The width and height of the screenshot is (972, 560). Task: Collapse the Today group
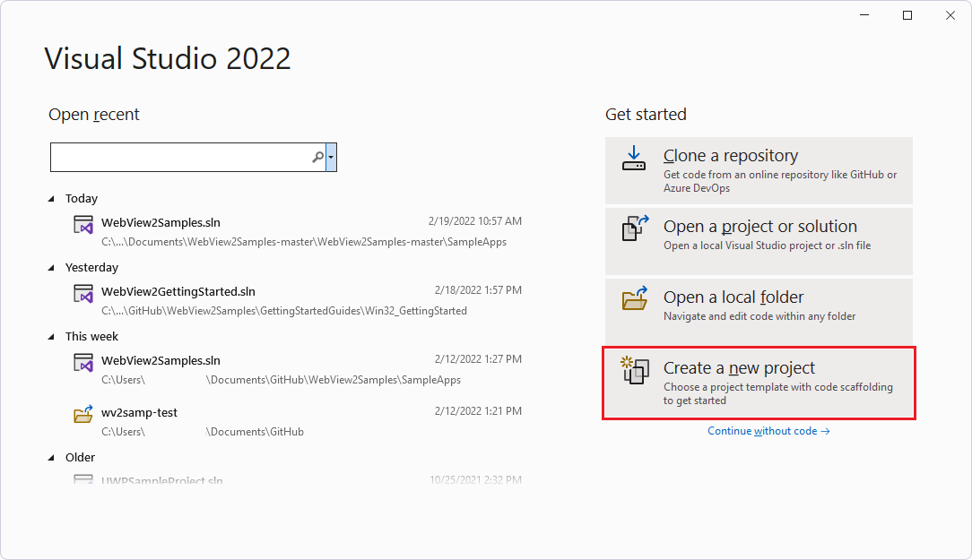tap(51, 198)
